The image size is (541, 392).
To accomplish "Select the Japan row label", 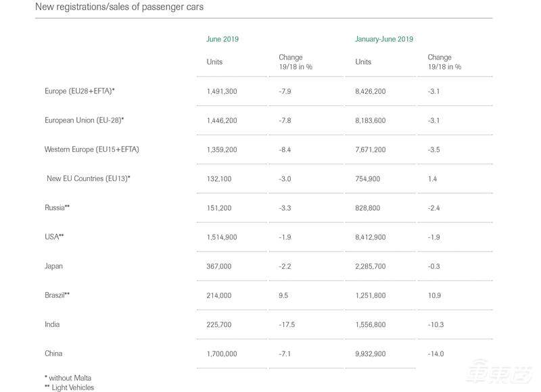I will pos(53,266).
